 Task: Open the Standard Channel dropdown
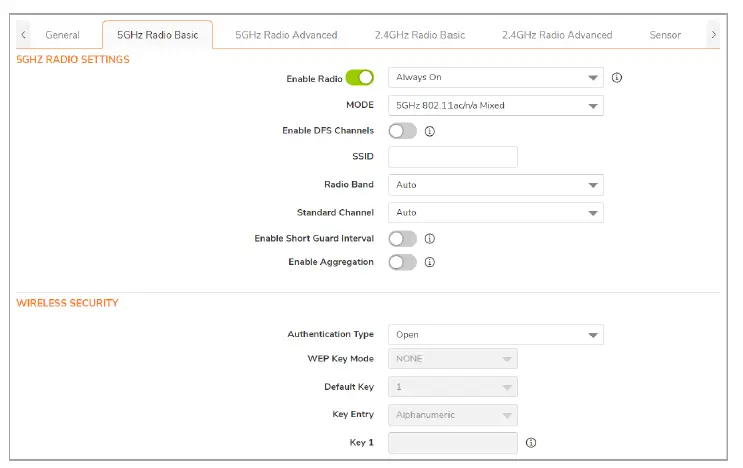495,212
